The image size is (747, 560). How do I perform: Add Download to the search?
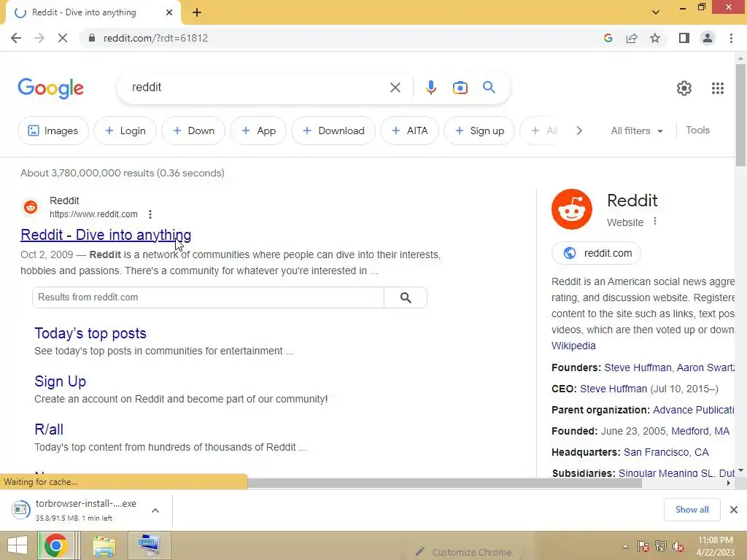(333, 131)
